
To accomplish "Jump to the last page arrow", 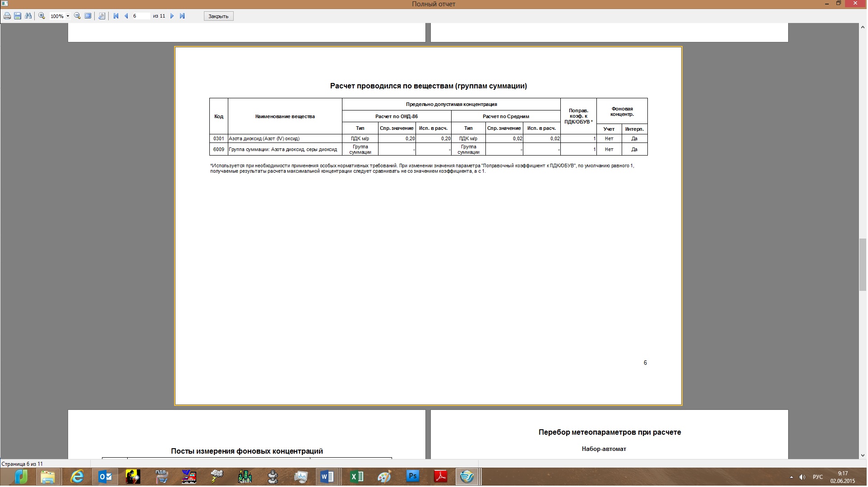I will point(182,16).
